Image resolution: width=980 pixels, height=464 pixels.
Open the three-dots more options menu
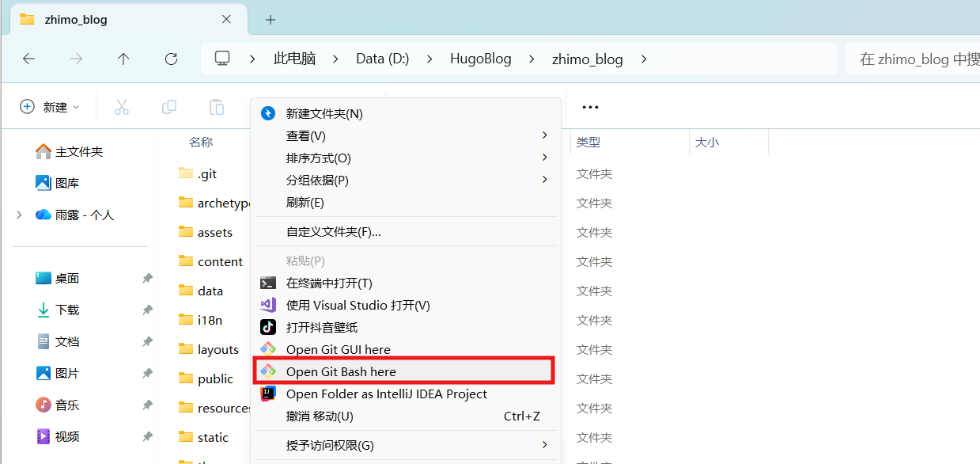[x=590, y=107]
